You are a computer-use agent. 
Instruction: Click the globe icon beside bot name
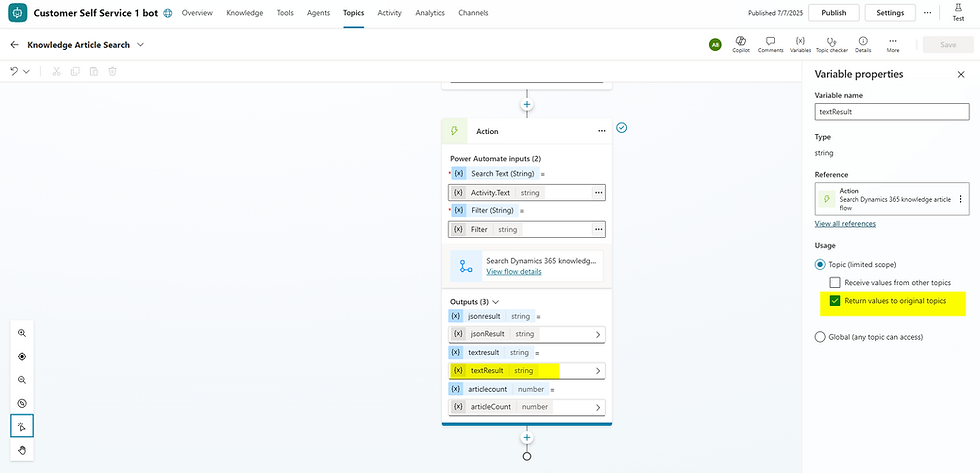click(168, 13)
